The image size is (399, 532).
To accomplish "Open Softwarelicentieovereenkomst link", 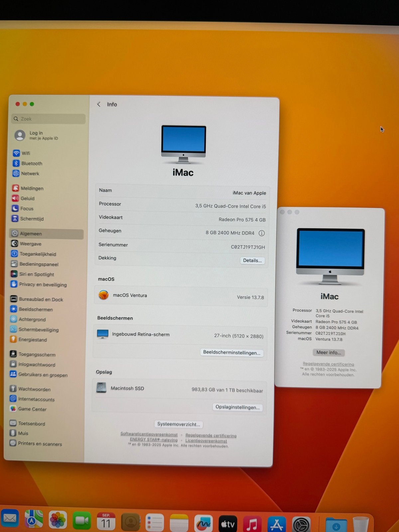I will (x=149, y=434).
